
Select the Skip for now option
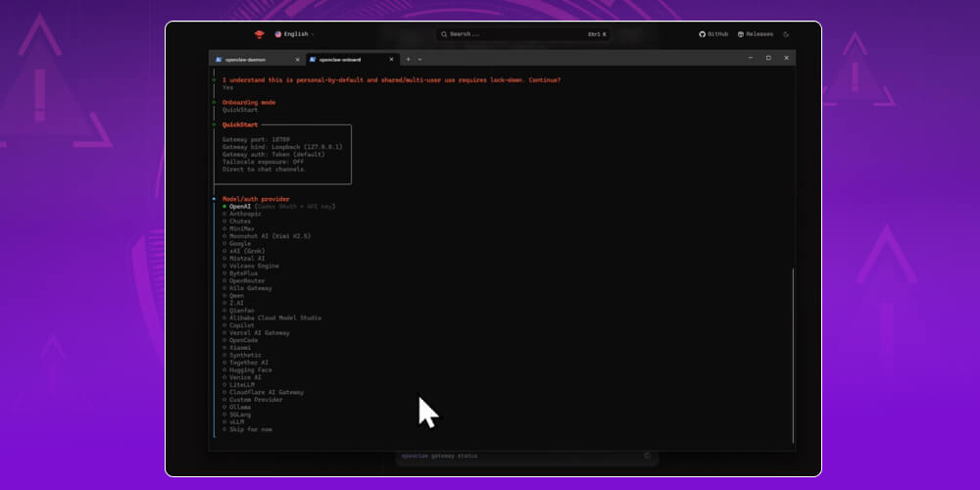point(252,429)
